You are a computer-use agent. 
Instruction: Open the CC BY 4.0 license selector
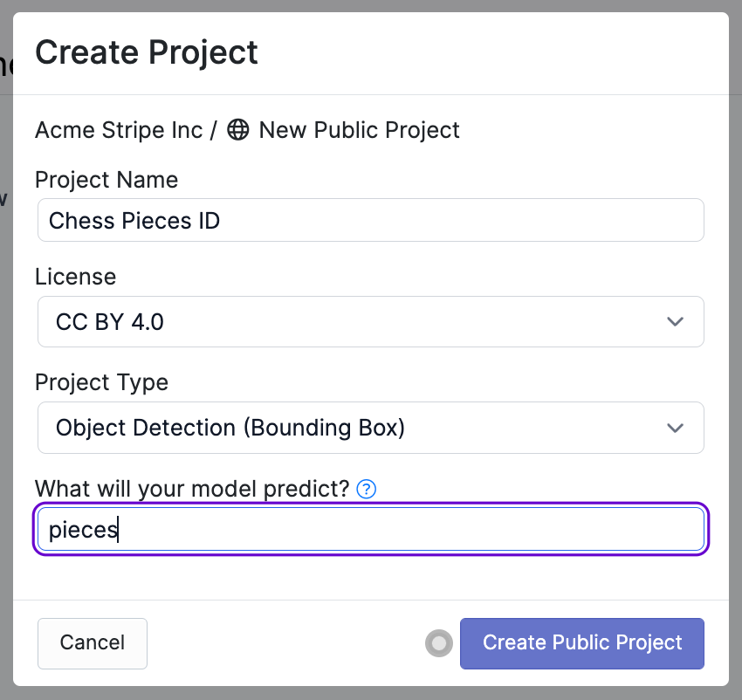point(370,321)
